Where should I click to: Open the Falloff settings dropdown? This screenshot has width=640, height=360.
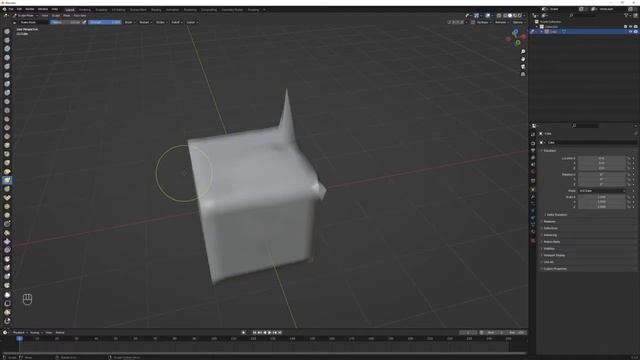point(176,22)
